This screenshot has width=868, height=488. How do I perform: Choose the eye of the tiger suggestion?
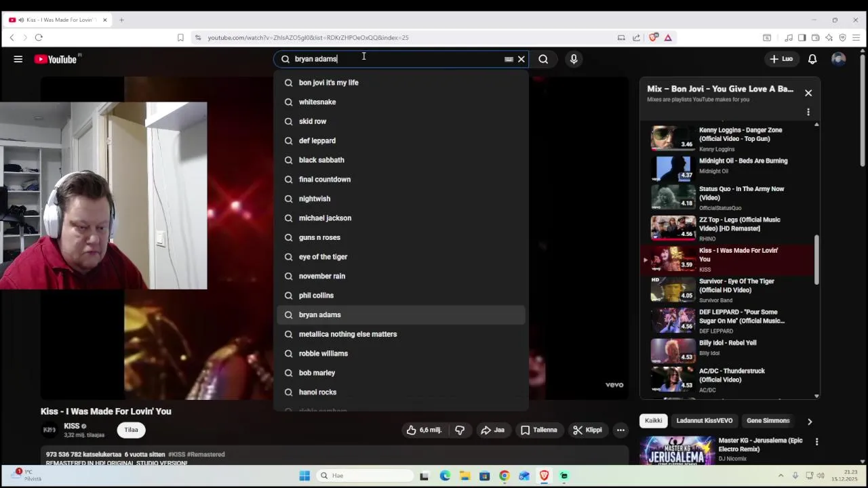pyautogui.click(x=401, y=257)
